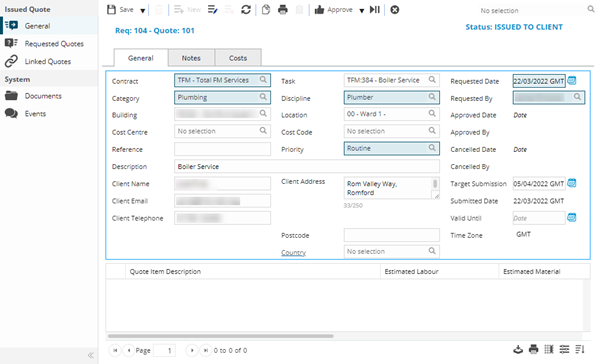Click the skip/next step playback icon

(x=375, y=10)
